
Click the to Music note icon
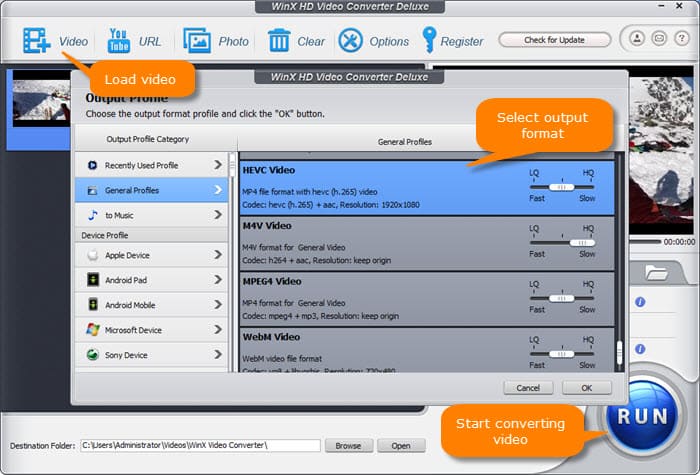[x=92, y=215]
